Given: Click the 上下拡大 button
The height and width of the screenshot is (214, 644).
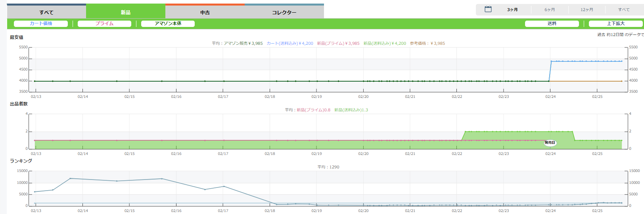Looking at the screenshot, I should click(615, 24).
